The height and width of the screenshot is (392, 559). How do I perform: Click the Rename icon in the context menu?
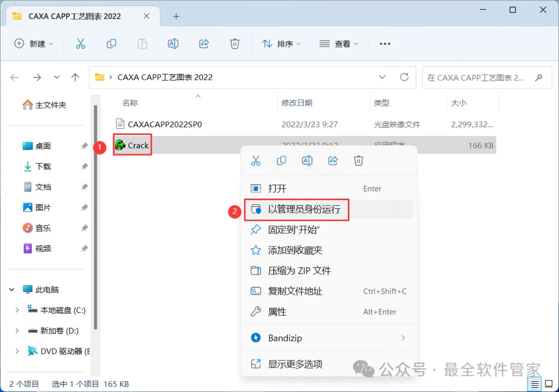pos(307,160)
